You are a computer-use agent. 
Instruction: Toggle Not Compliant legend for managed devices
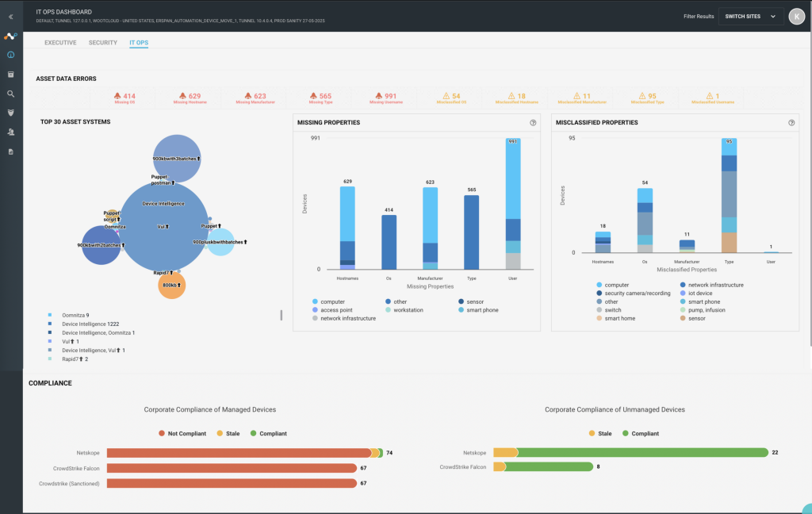(182, 434)
